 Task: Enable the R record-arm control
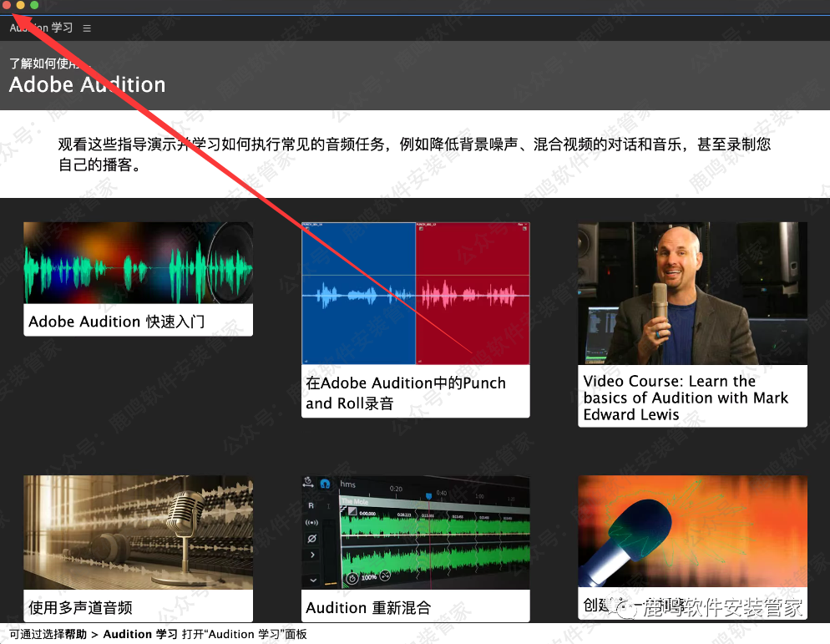[x=311, y=505]
